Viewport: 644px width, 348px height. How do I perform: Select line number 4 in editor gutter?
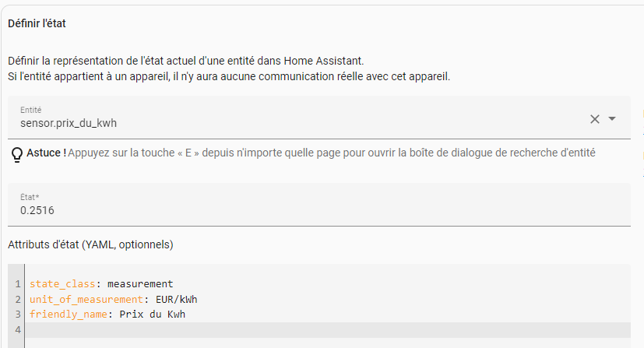18,329
